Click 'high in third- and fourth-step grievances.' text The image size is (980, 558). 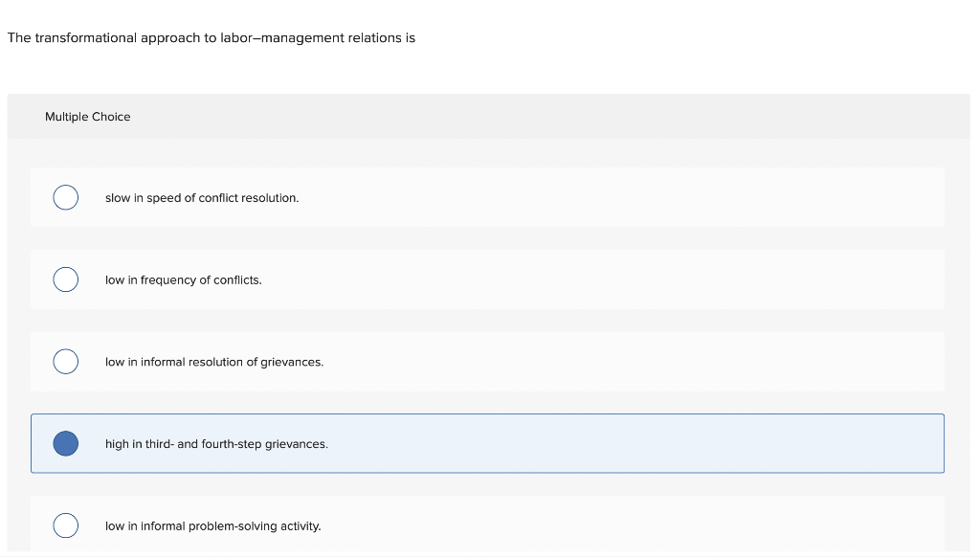[x=216, y=445]
